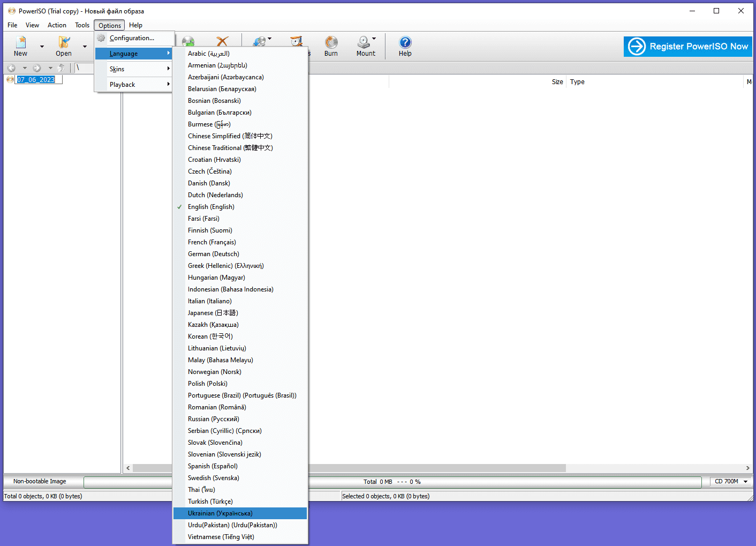Sort by the Type column header

577,82
